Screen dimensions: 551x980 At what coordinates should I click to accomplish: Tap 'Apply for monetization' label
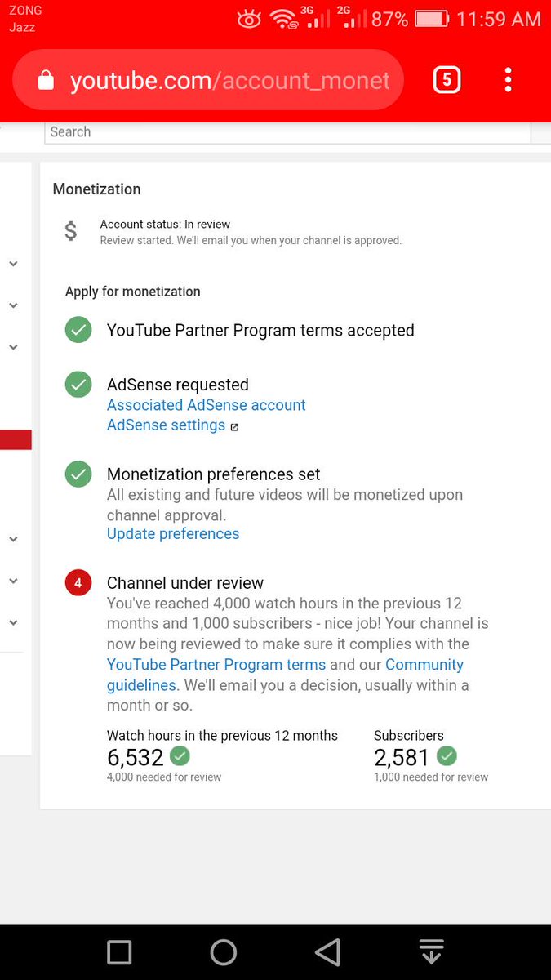(x=132, y=292)
